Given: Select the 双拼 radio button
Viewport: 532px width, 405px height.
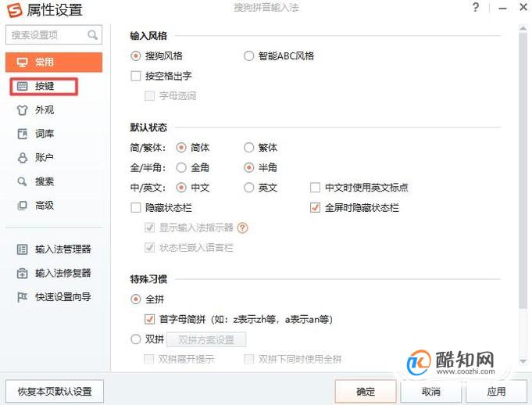Looking at the screenshot, I should (136, 339).
